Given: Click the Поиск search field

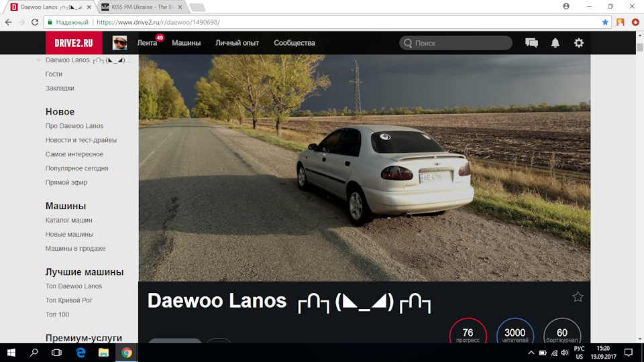Looking at the screenshot, I should tap(455, 43).
